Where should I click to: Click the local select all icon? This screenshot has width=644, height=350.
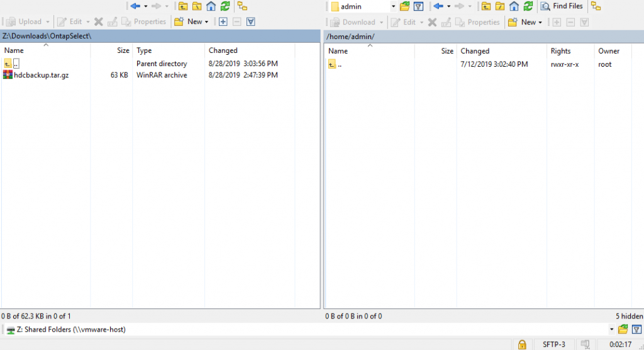[x=251, y=22]
